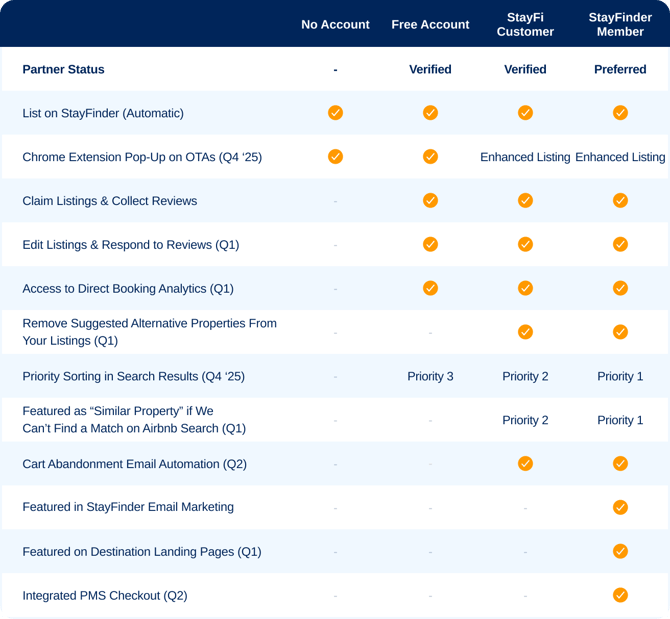Click StayFinder Member checkmark for Integrated PMS Checkout
The width and height of the screenshot is (670, 619).
tap(620, 595)
